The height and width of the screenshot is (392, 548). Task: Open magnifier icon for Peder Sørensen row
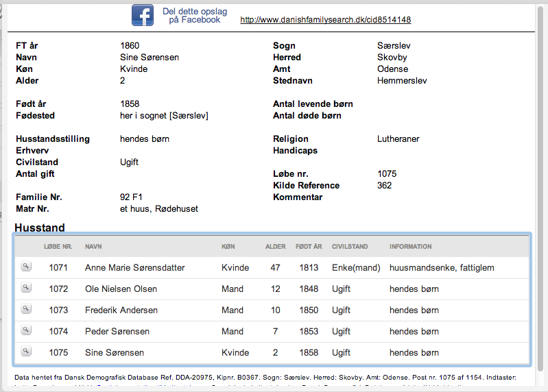click(26, 330)
